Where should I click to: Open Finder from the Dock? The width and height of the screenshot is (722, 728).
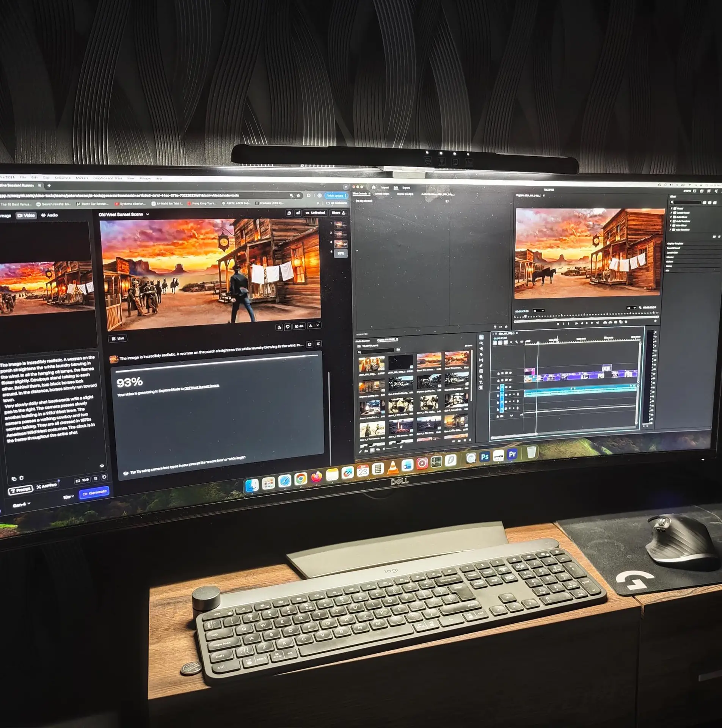click(252, 486)
